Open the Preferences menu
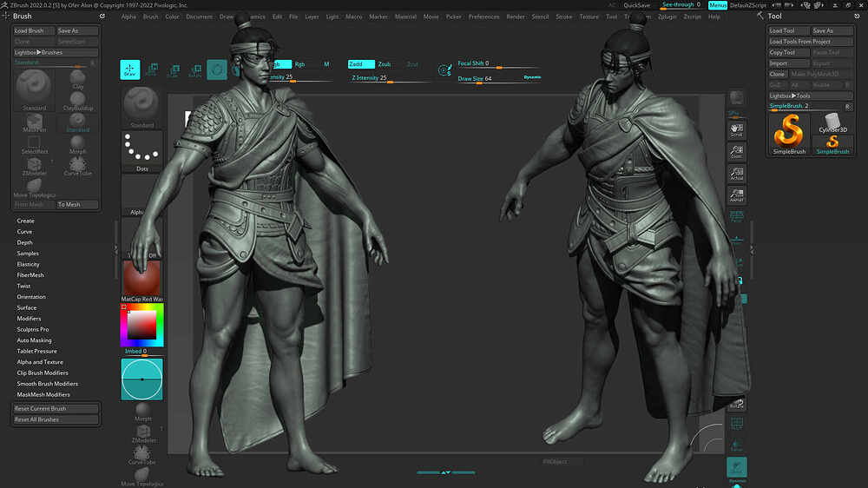The width and height of the screenshot is (868, 488). point(483,16)
